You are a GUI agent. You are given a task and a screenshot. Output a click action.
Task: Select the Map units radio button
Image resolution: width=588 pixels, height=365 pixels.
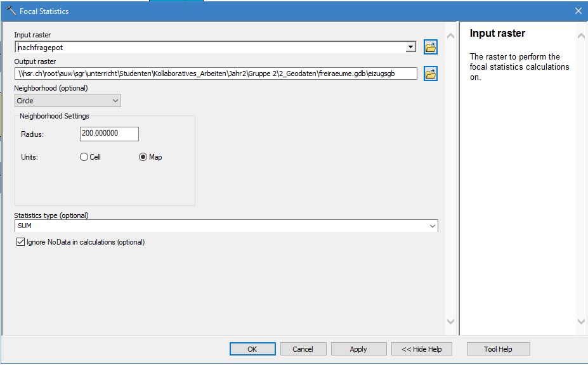click(143, 157)
